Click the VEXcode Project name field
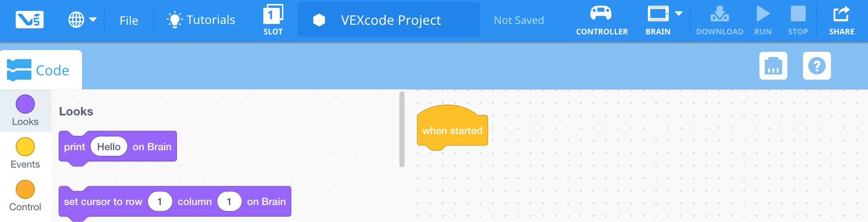Screen dimensions: 868x222 pyautogui.click(x=391, y=20)
